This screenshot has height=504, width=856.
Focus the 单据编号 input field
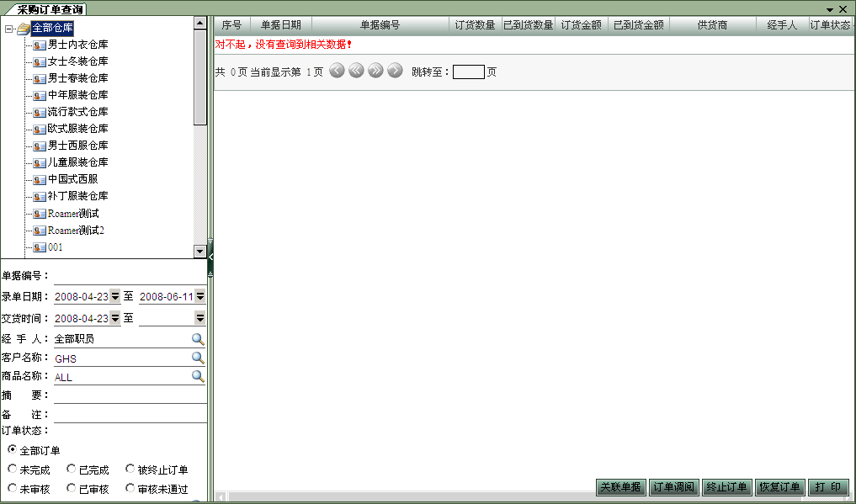pos(130,275)
